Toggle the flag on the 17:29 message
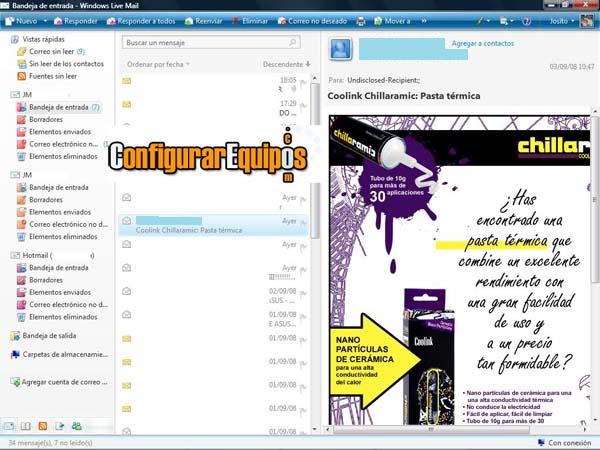 303,106
